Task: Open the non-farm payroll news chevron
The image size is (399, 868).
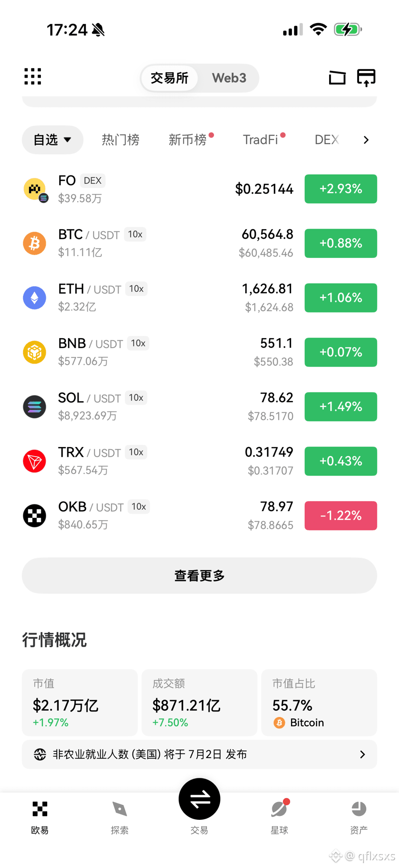Action: coord(362,754)
